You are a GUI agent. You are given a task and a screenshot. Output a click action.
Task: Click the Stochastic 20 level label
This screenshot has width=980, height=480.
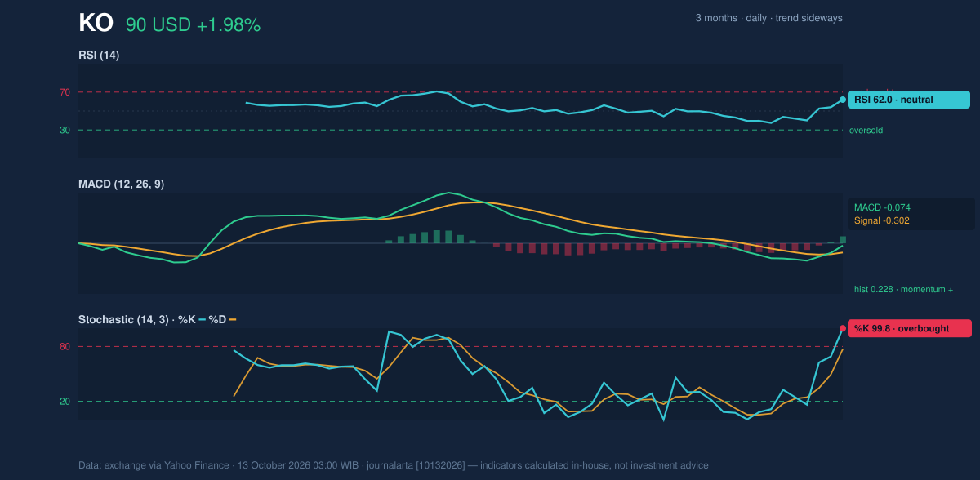coord(65,401)
